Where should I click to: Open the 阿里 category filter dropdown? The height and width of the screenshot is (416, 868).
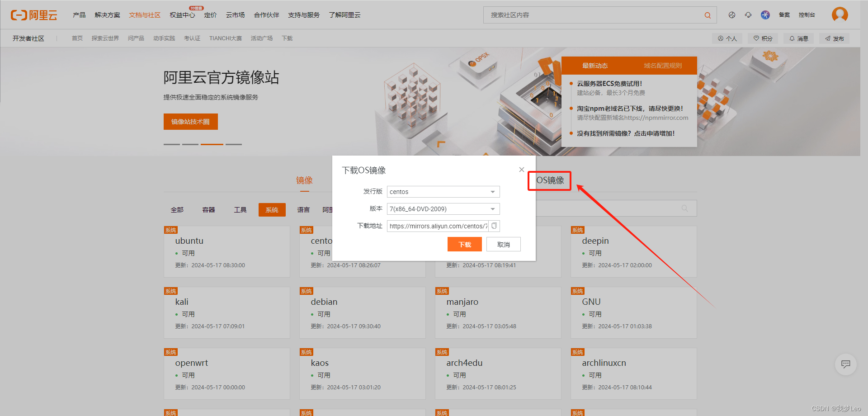[329, 209]
